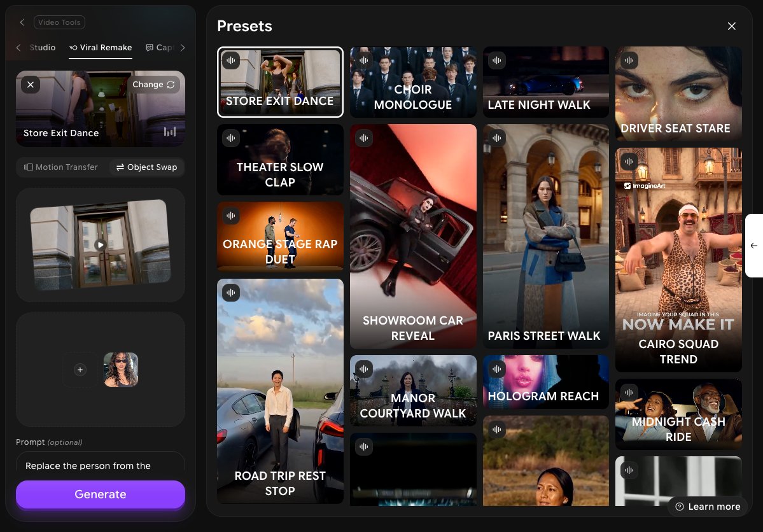Click the right chevron past the Captions tab
This screenshot has width=763, height=532.
[x=183, y=48]
